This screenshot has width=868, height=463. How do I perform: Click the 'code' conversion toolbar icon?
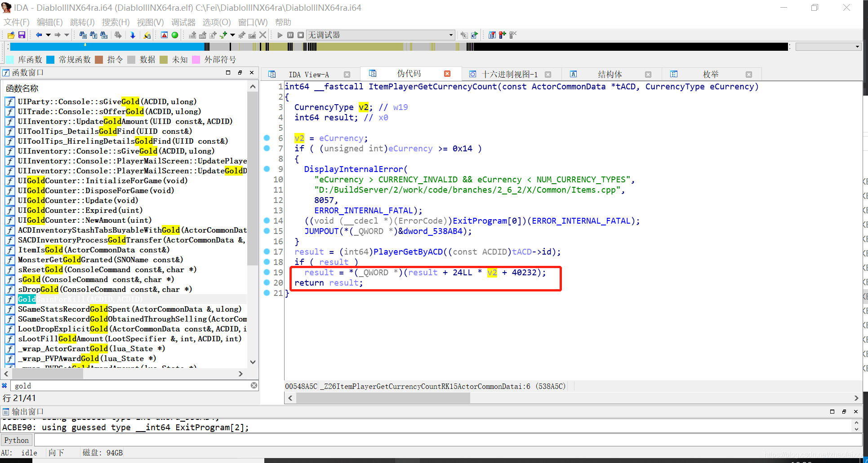click(x=192, y=35)
